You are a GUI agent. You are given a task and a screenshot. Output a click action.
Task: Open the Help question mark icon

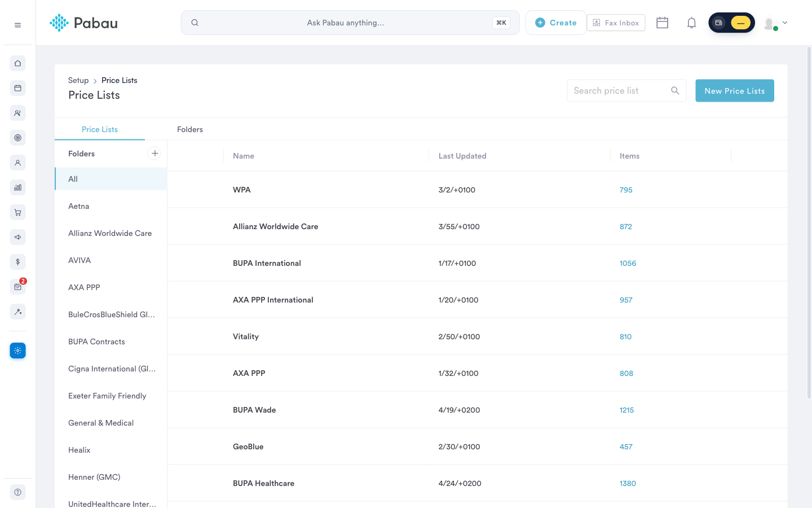[x=17, y=492]
